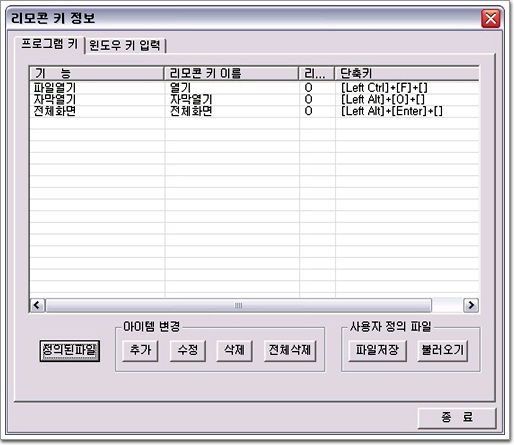Screen dimensions: 514x445
Task: Delete the item with the 삭제 button
Action: 234,350
